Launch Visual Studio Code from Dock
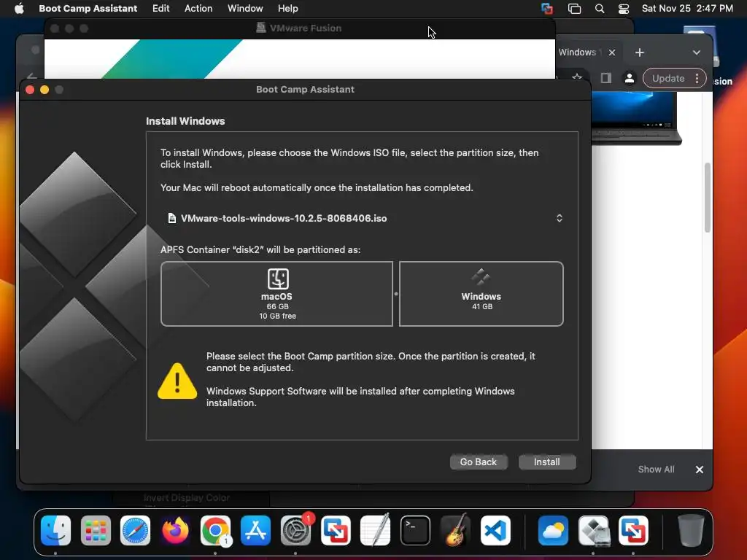Image resolution: width=747 pixels, height=560 pixels. pos(495,530)
